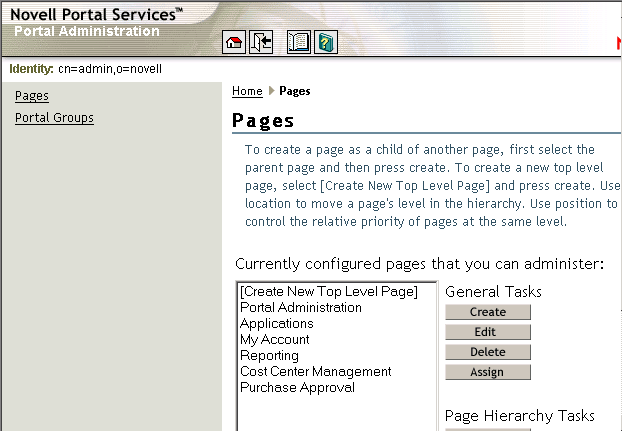This screenshot has width=622, height=431.
Task: Click the Delete button
Action: tap(488, 352)
